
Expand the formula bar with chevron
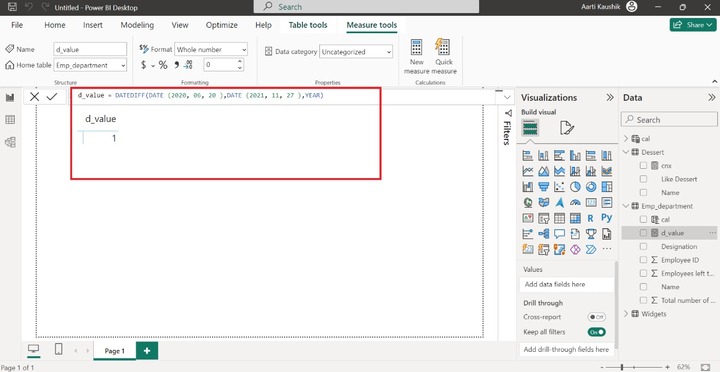[x=507, y=97]
